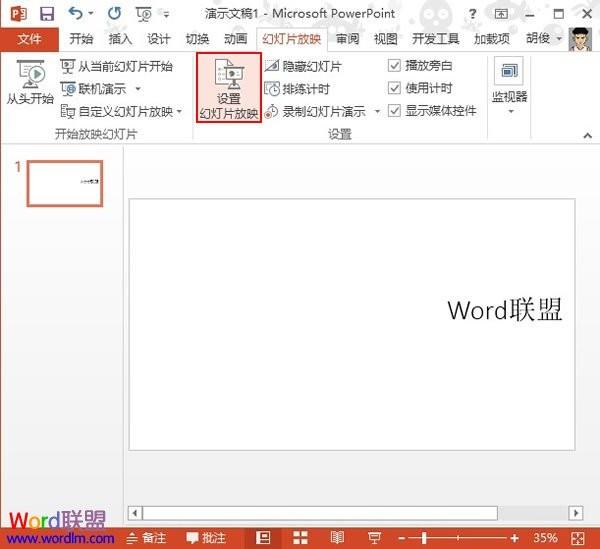Click fit slide to window icon
600x549 pixels.
tap(577, 538)
